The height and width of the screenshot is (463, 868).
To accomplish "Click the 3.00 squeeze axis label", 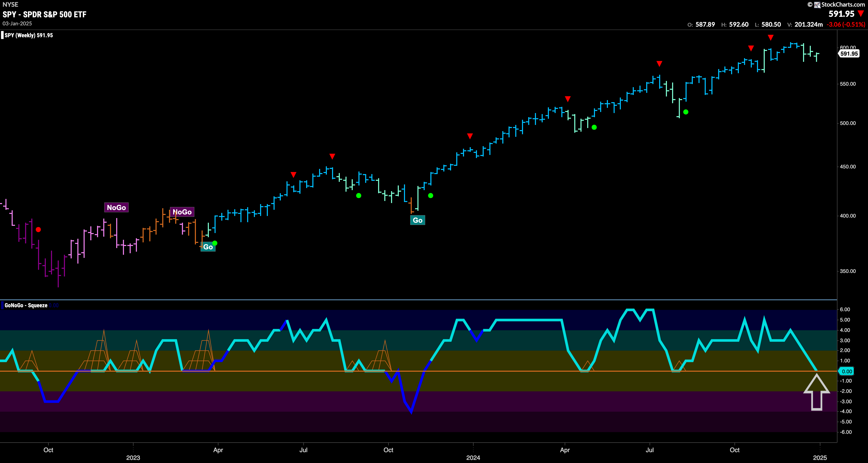I will coord(845,340).
